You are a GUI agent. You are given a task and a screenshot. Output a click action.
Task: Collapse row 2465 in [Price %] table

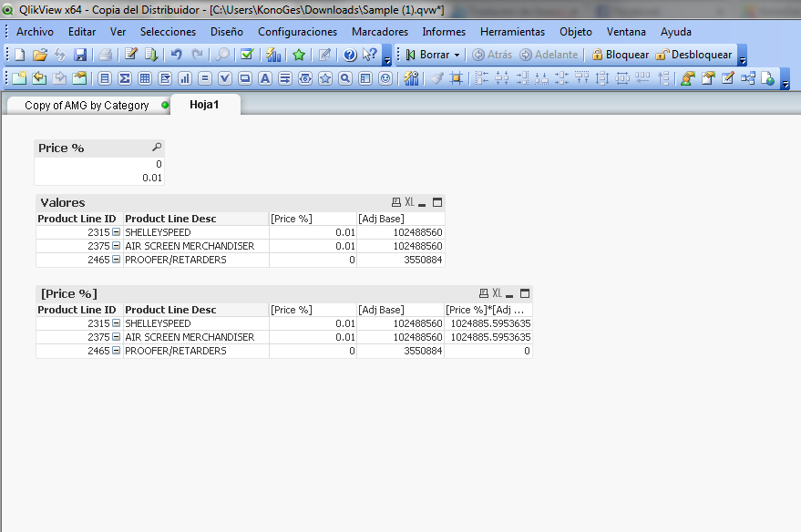[x=117, y=351]
